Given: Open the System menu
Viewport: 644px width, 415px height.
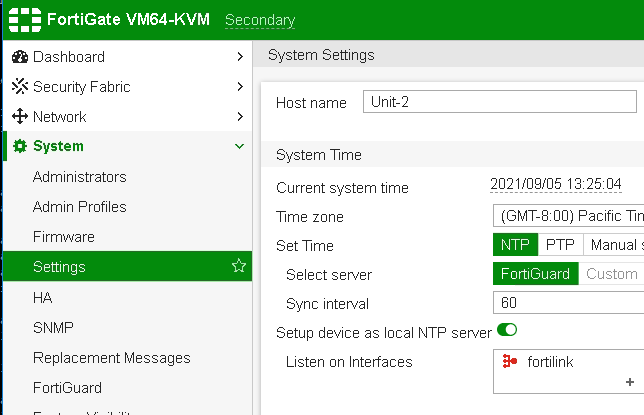Looking at the screenshot, I should tap(127, 146).
